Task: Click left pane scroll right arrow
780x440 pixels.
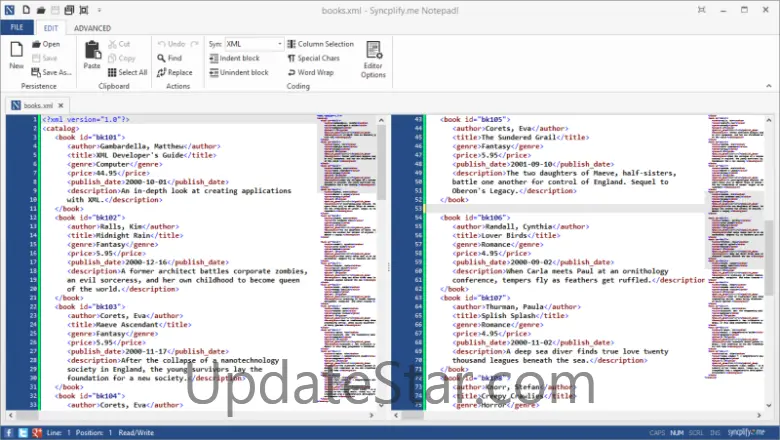Action: pos(371,415)
